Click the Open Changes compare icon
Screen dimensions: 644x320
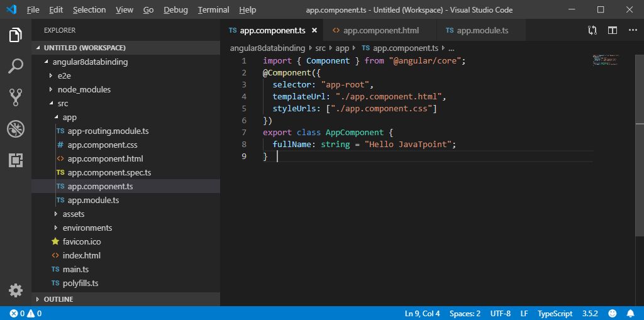[592, 30]
